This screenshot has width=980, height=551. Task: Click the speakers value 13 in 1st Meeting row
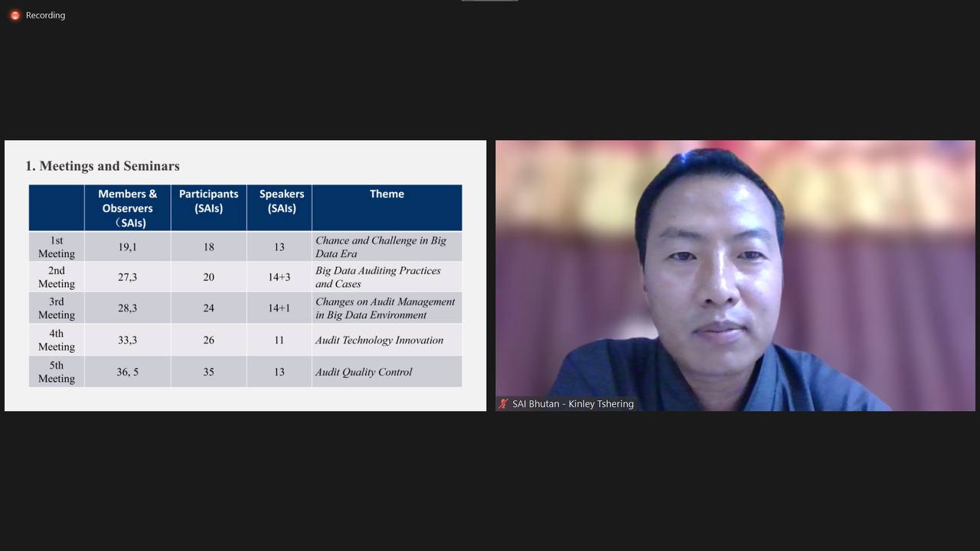tap(279, 247)
